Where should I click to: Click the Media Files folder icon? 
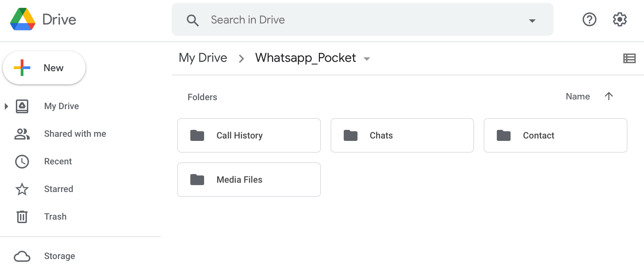[x=197, y=180]
